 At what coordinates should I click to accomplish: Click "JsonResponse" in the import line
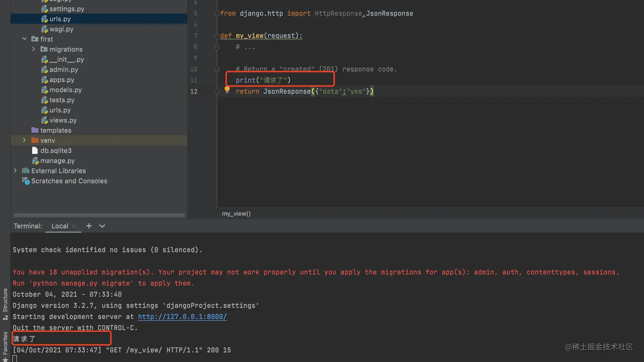[390, 14]
